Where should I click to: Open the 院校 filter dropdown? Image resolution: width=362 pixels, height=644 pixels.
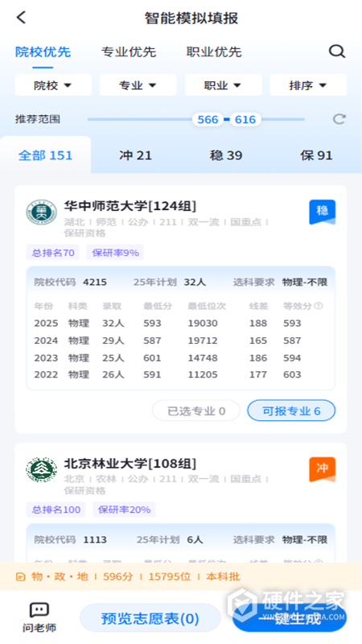click(53, 85)
